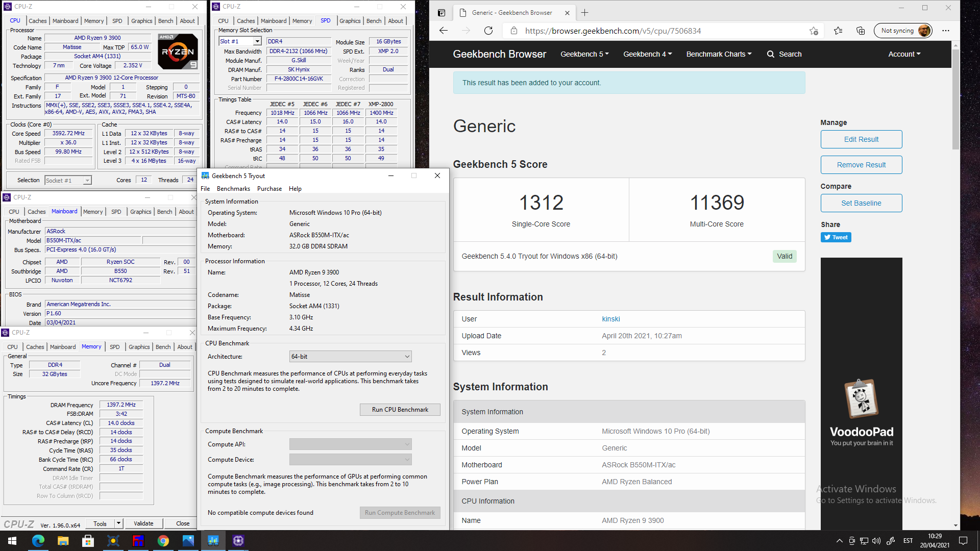Show hidden system tray icons
Screen dimensions: 980x551
[x=839, y=541]
